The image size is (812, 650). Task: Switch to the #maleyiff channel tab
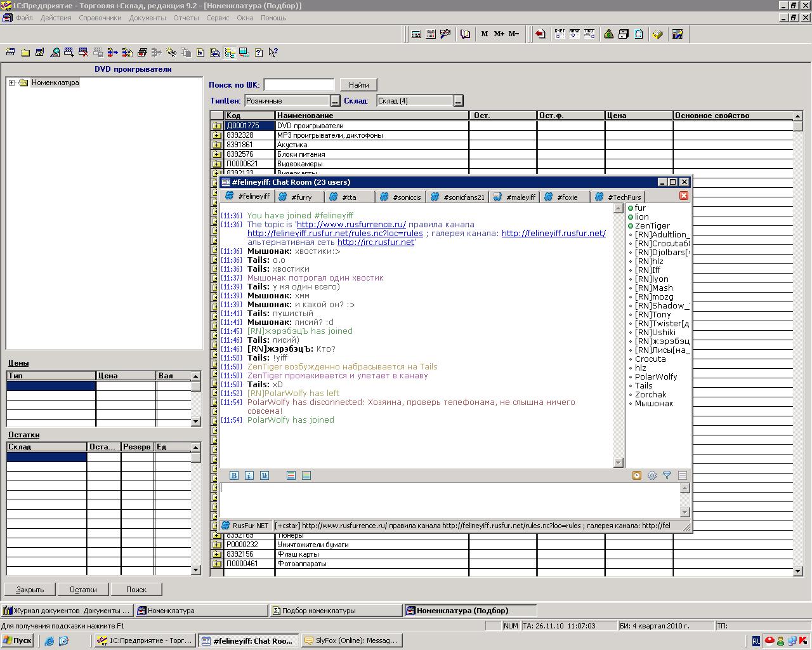[x=515, y=197]
